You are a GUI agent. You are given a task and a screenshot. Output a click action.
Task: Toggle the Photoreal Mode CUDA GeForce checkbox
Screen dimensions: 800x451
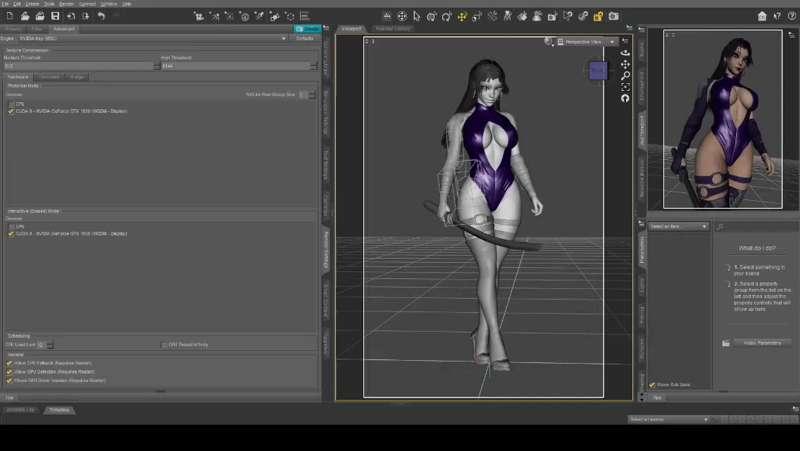tap(11, 111)
